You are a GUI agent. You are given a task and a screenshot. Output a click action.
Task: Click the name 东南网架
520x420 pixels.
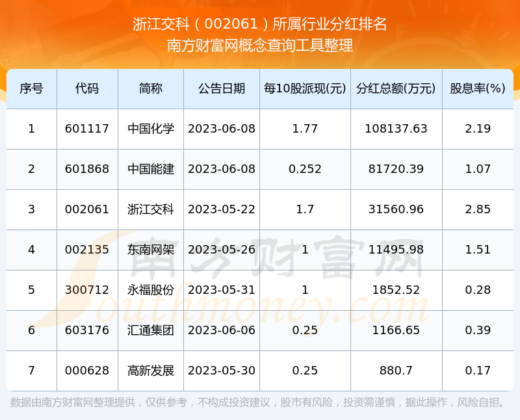click(x=151, y=250)
